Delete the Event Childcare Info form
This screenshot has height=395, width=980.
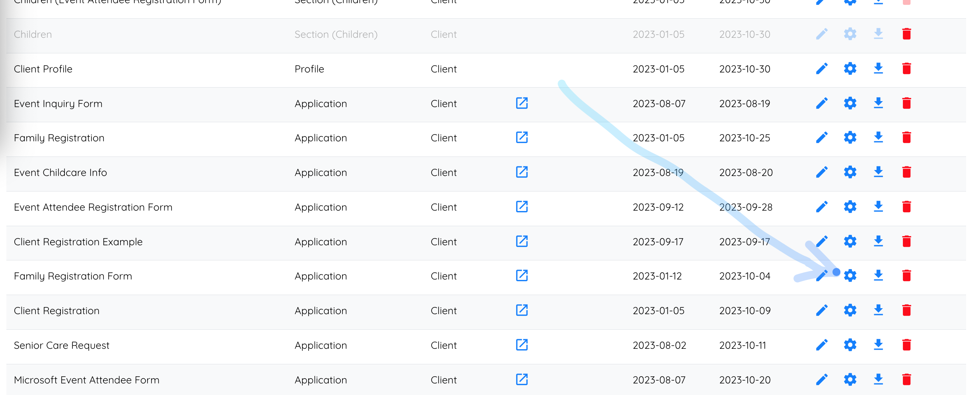pyautogui.click(x=906, y=172)
